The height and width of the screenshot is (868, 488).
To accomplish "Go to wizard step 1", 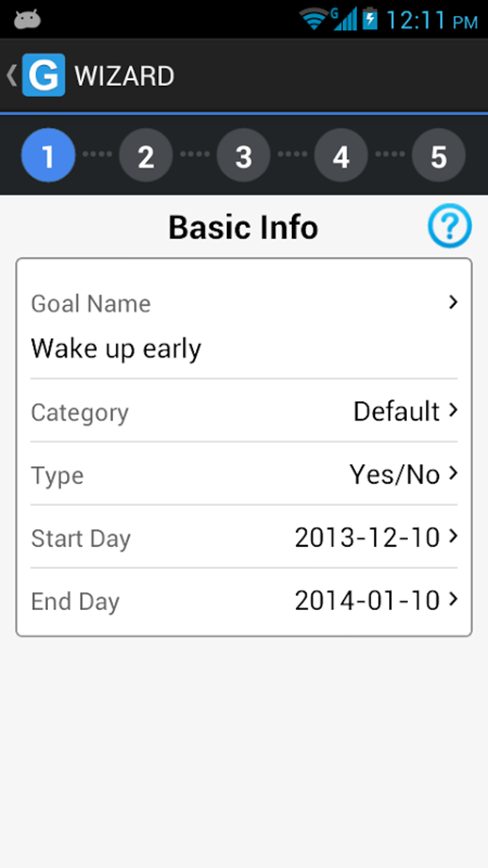I will 48,155.
